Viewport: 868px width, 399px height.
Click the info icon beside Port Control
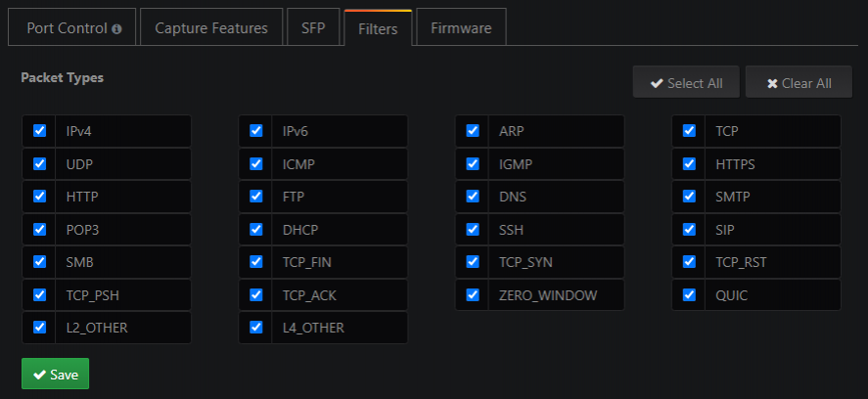pos(117,29)
